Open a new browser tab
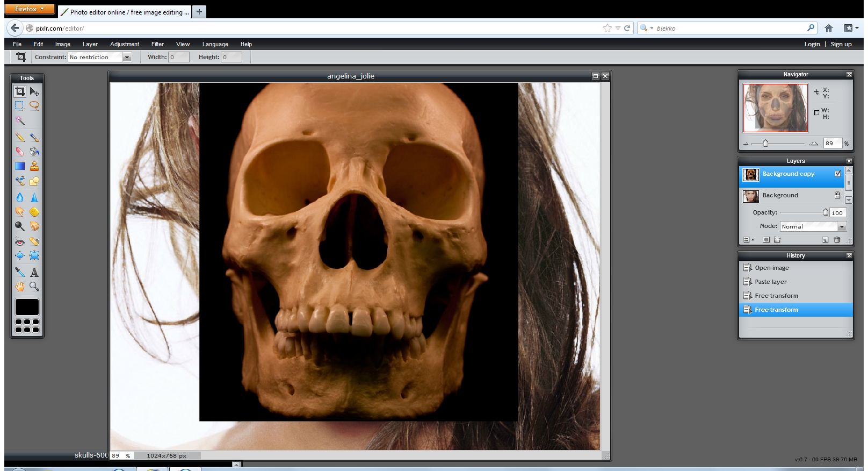868x471 pixels. click(199, 11)
